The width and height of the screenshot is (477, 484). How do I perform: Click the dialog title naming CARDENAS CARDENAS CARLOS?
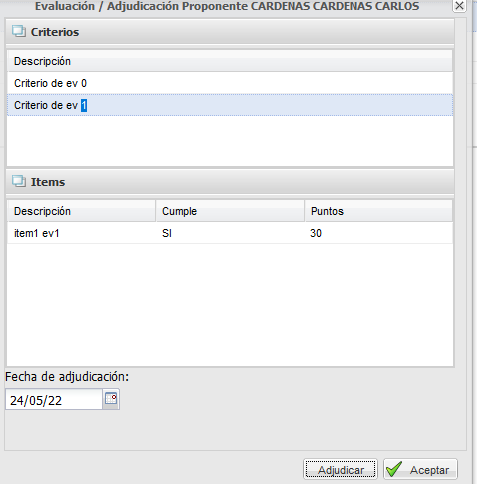coord(227,6)
